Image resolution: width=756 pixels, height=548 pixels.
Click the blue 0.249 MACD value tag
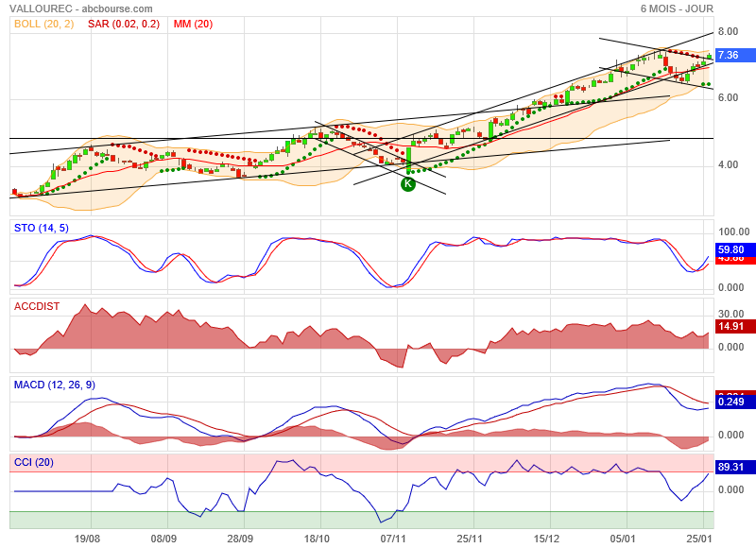[735, 402]
